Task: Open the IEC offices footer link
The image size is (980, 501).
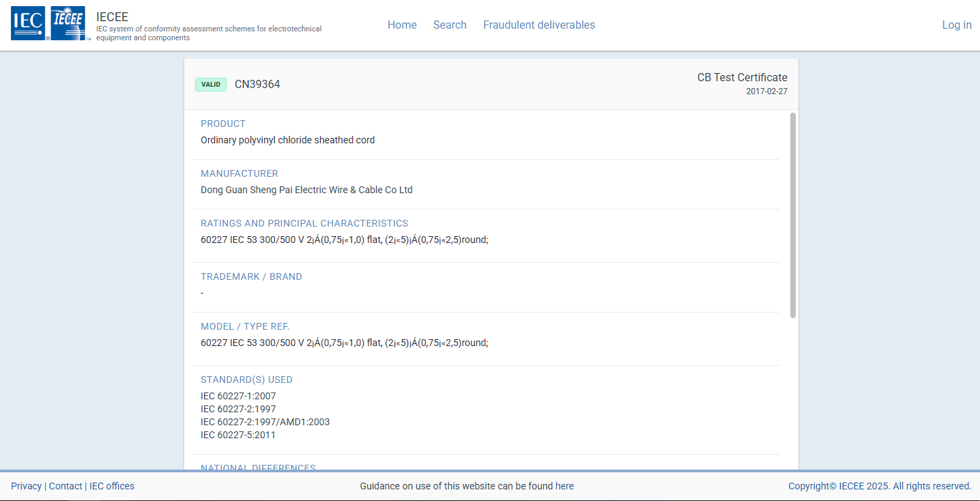Action: click(x=112, y=487)
